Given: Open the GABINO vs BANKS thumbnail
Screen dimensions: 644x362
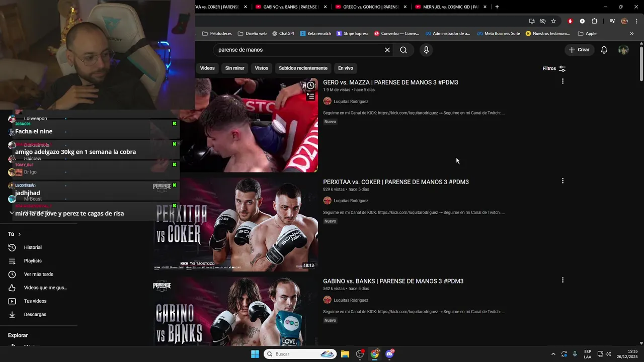Looking at the screenshot, I should click(235, 311).
